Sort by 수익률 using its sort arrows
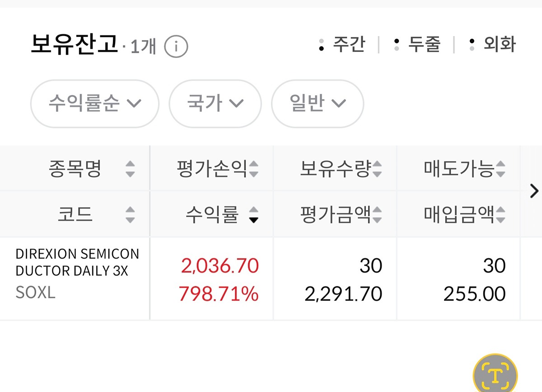The image size is (542, 392). (254, 215)
